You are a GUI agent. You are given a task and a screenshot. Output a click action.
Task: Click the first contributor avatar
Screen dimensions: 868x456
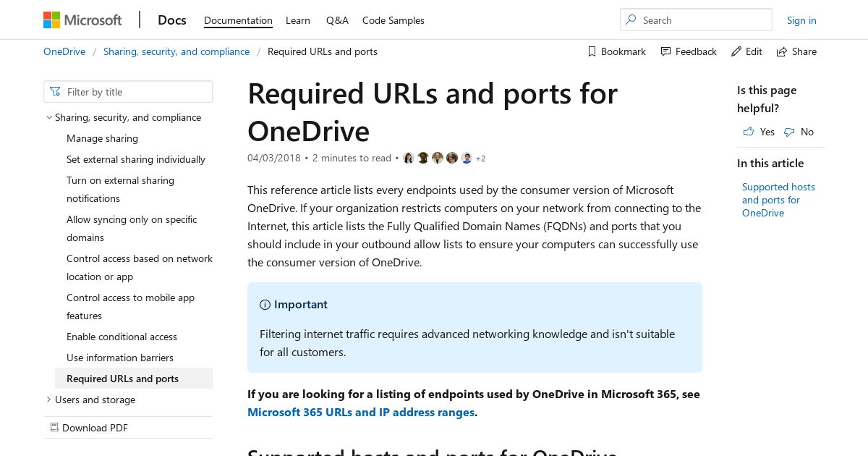[409, 158]
